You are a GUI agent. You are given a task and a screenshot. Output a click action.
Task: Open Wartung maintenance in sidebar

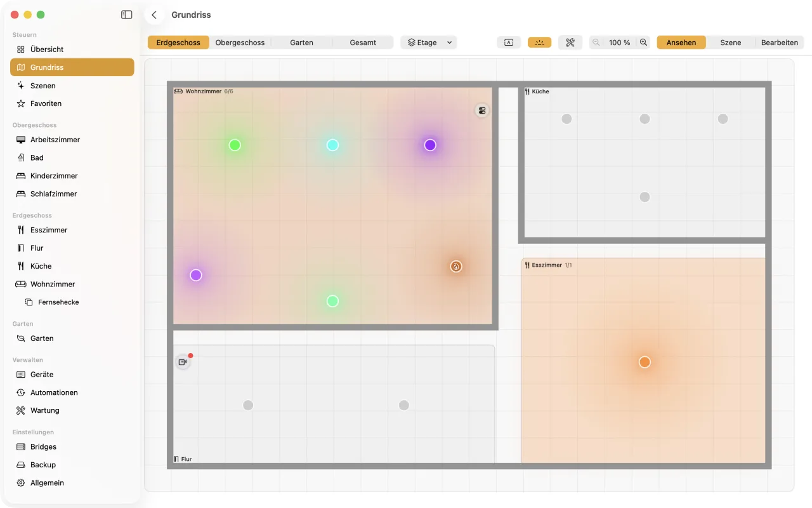pyautogui.click(x=72, y=410)
